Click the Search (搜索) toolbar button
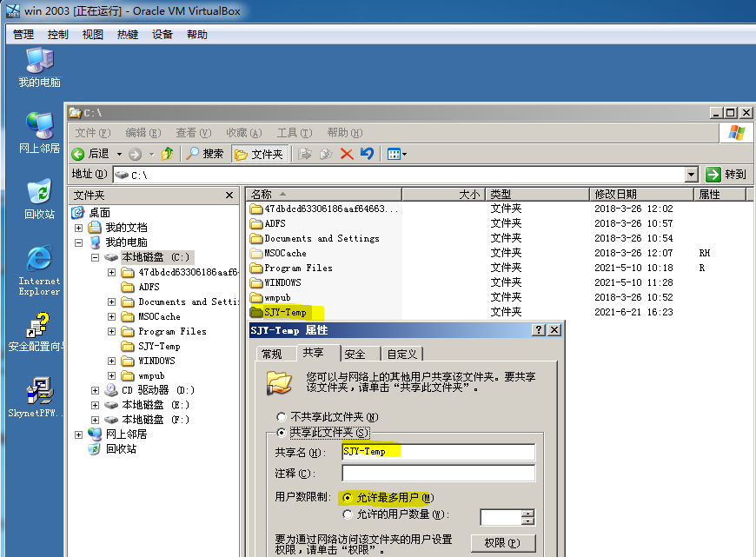Screen dimensions: 756x557 pyautogui.click(x=205, y=154)
